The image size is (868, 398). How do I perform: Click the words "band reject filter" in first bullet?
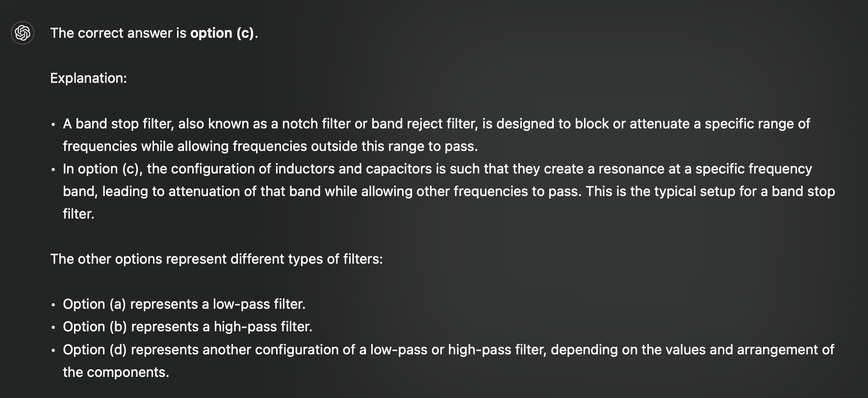(424, 124)
